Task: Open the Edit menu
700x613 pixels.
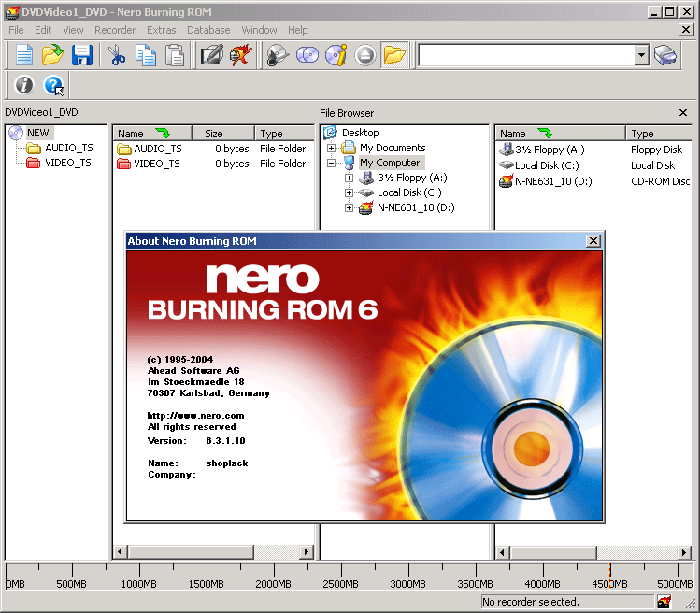Action: pyautogui.click(x=43, y=30)
